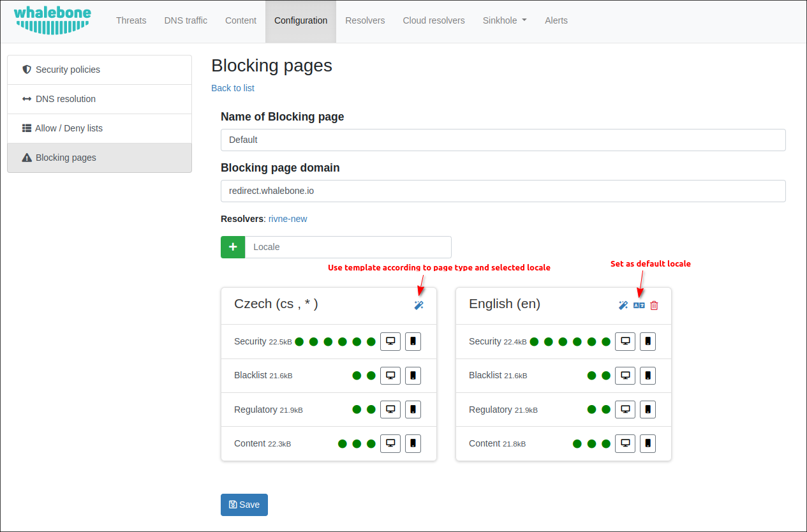Follow the Back to list link
Screen dimensions: 807x532
(x=233, y=88)
